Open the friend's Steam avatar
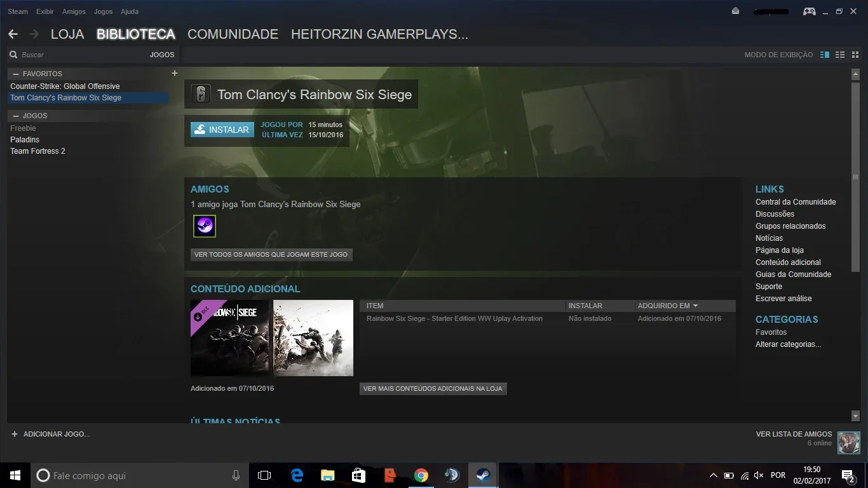Viewport: 868px width, 488px height. [x=205, y=226]
